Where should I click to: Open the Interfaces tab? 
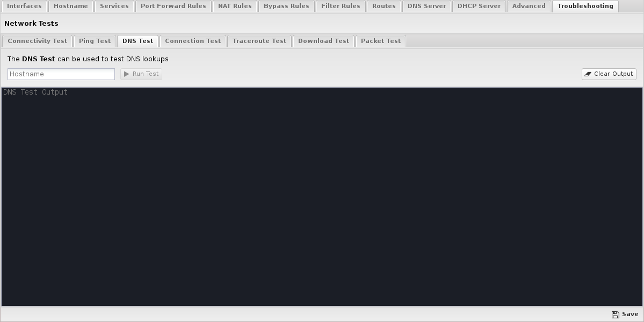(24, 6)
